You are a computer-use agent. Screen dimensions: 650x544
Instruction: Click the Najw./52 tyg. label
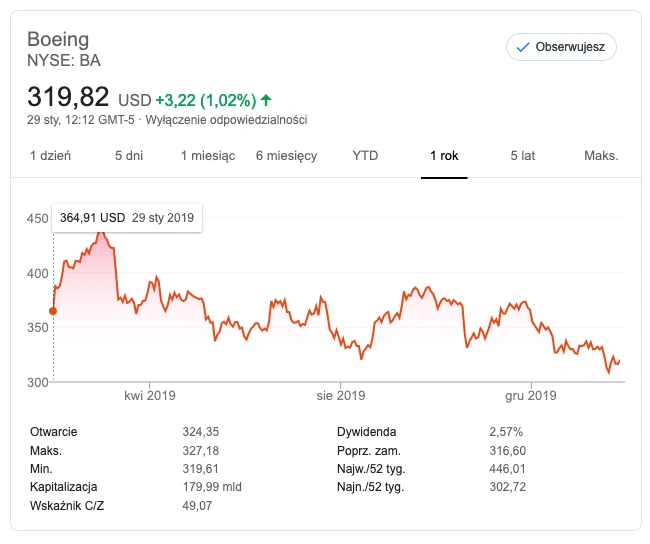pos(371,469)
